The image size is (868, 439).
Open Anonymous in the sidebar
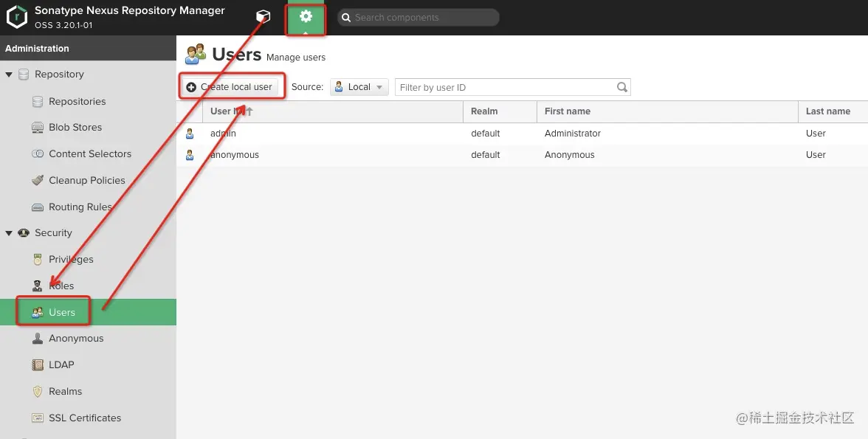tap(76, 338)
